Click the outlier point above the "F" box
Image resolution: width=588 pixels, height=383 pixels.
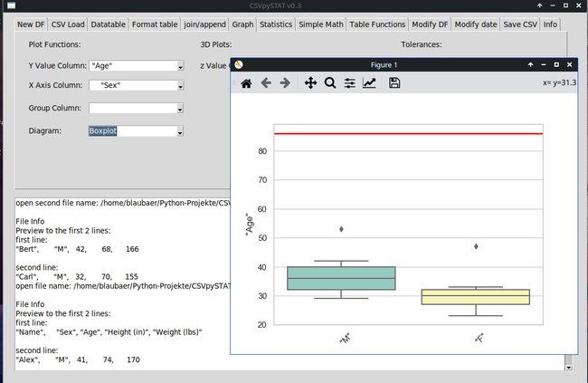(x=476, y=246)
